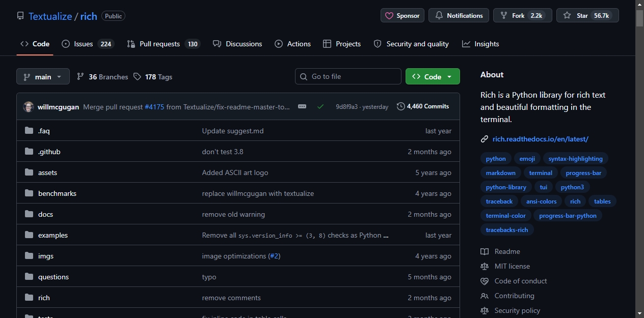Open the 'remove comments' commit message
Viewport: 644px width, 318px height.
(x=231, y=298)
